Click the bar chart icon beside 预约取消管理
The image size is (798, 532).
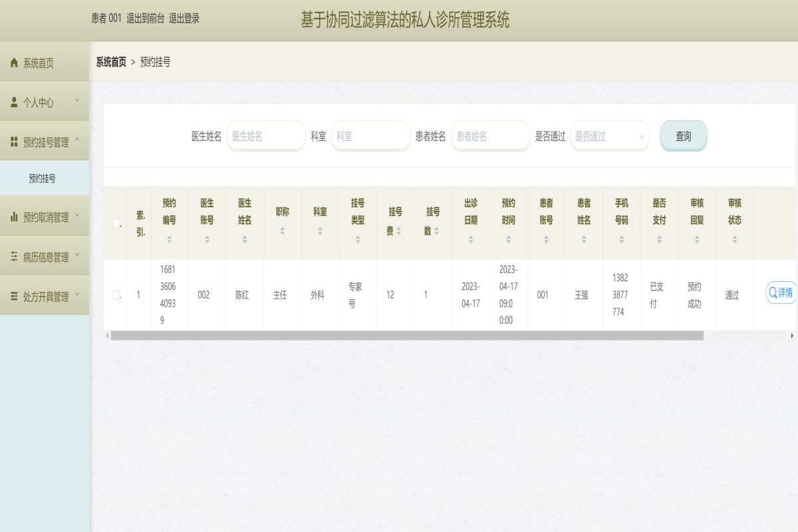pos(14,217)
